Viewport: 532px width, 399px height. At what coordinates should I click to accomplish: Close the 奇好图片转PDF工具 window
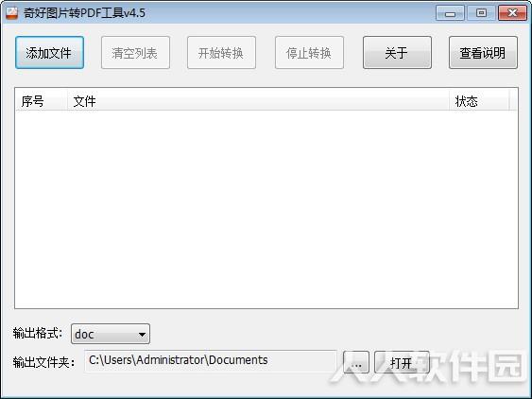512,13
